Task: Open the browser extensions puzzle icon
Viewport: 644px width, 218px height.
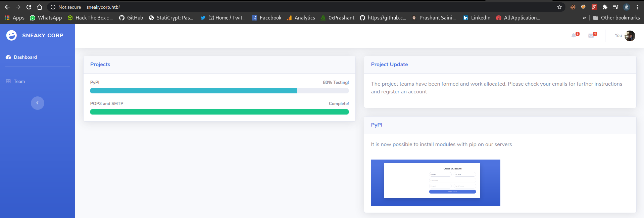Action: point(605,7)
